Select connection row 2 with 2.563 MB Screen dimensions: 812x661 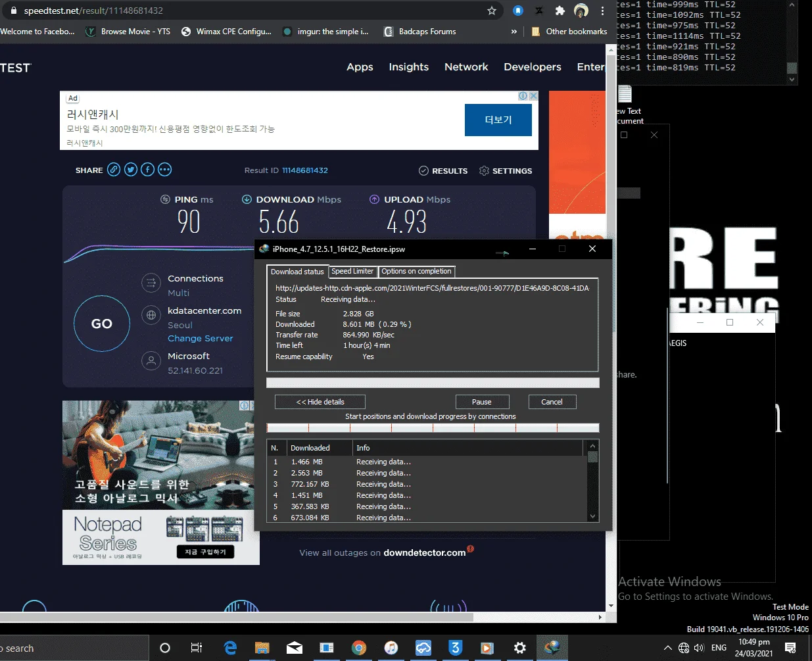click(426, 473)
